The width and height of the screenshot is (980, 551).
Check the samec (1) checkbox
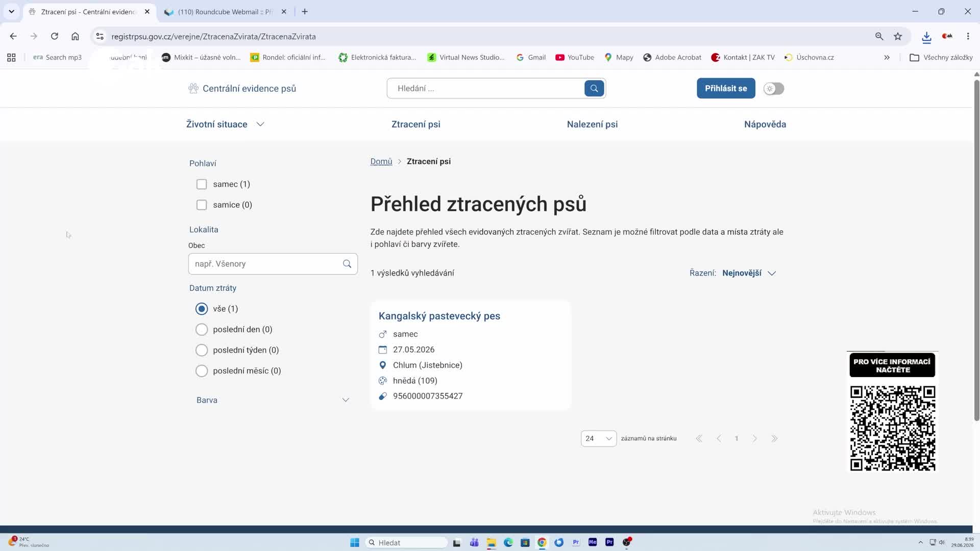point(202,184)
